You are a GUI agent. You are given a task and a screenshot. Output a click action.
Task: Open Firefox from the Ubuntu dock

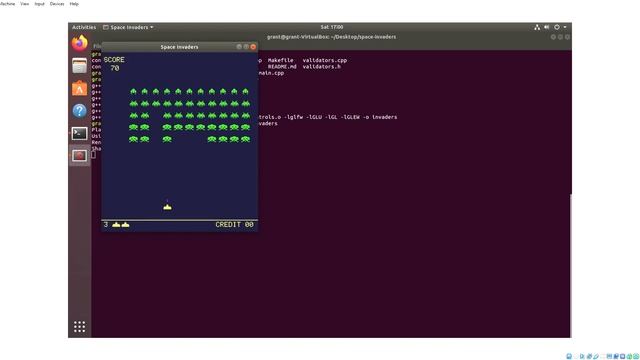pyautogui.click(x=79, y=43)
